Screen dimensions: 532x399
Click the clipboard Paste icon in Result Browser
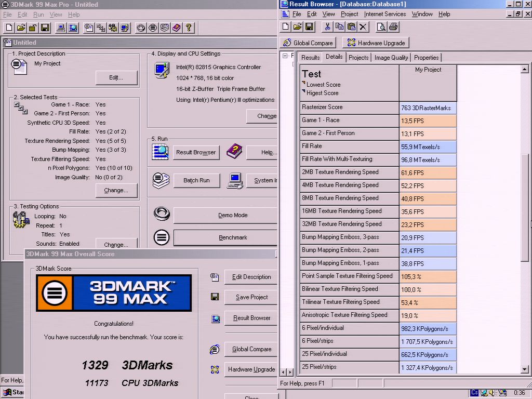(x=352, y=27)
